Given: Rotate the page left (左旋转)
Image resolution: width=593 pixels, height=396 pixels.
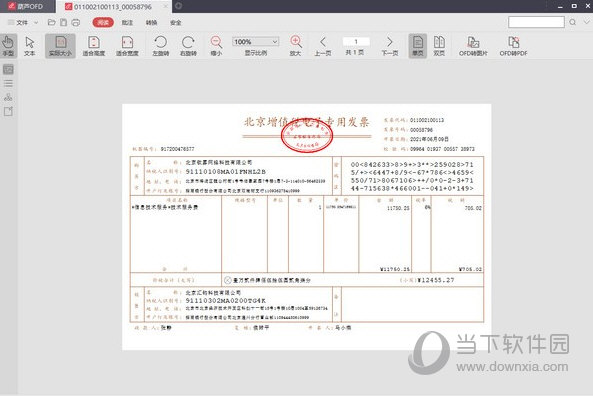Looking at the screenshot, I should [160, 46].
